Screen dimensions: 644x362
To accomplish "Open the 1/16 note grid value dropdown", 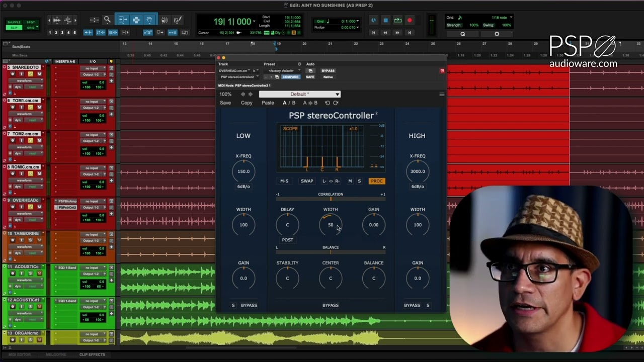I will pyautogui.click(x=511, y=18).
